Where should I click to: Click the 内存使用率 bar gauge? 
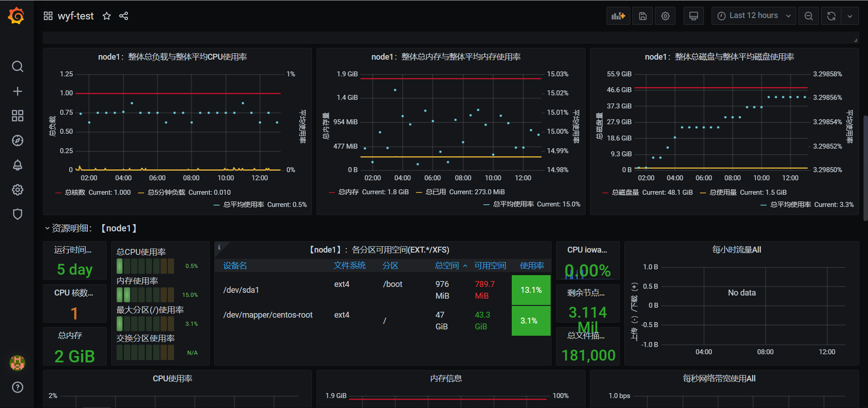146,295
